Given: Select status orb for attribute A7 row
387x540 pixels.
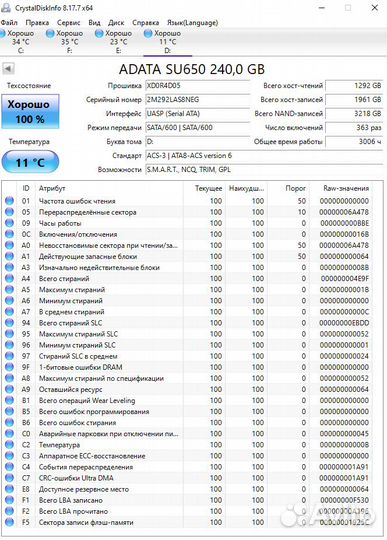Looking at the screenshot, I should coord(9,312).
